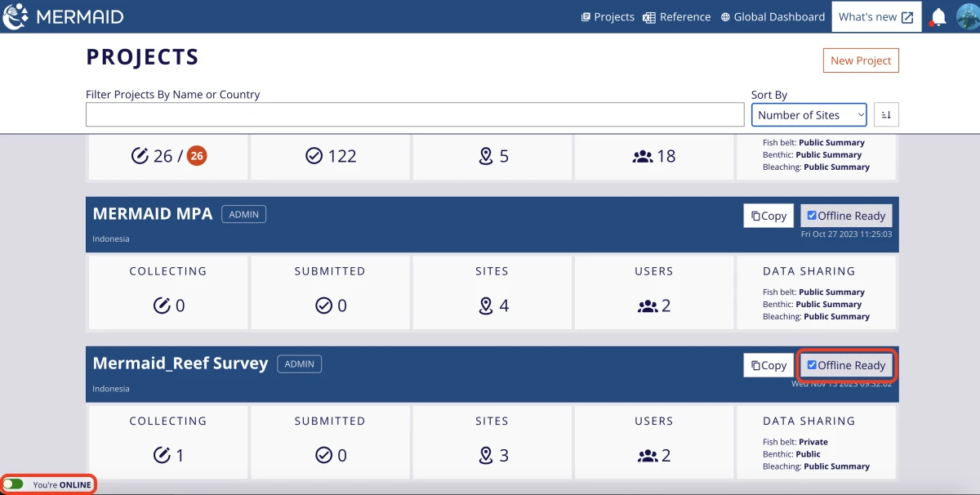
Task: Open Collecting records of MERMAID MPA
Action: click(168, 292)
